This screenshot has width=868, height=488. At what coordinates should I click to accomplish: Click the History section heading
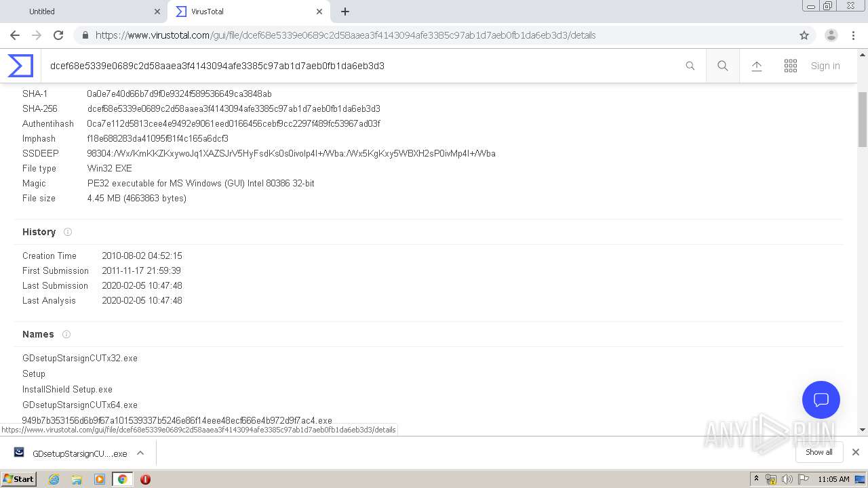point(39,232)
